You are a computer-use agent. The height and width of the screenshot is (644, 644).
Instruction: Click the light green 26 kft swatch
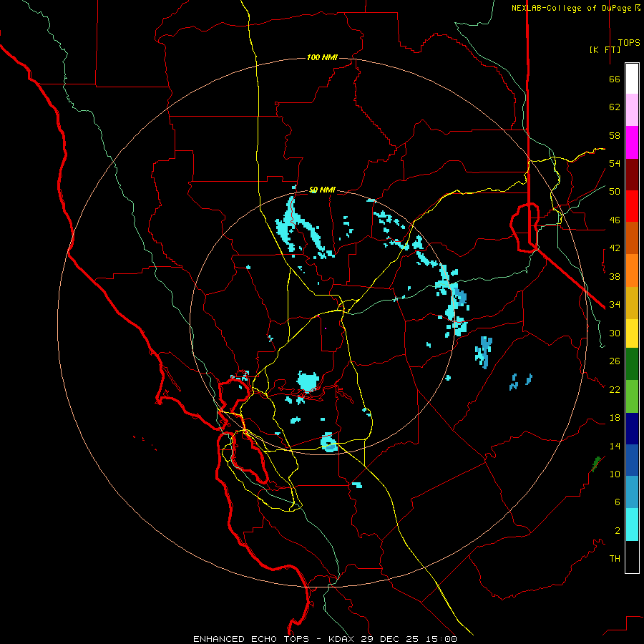[632, 396]
